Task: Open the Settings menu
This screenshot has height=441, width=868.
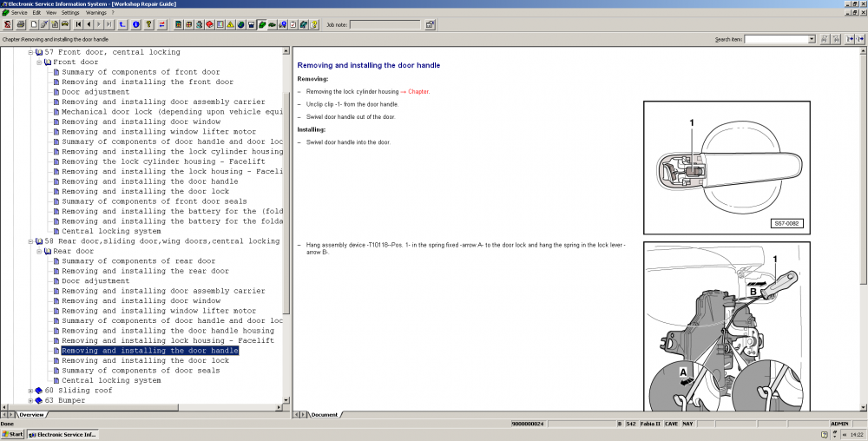Action: 70,12
